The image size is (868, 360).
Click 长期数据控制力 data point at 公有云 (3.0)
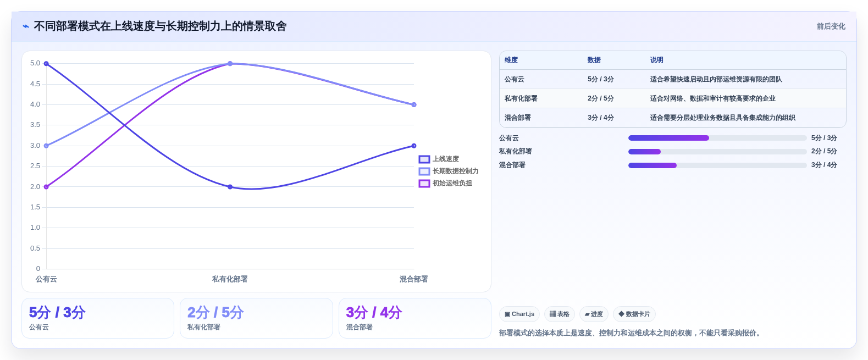coord(46,146)
